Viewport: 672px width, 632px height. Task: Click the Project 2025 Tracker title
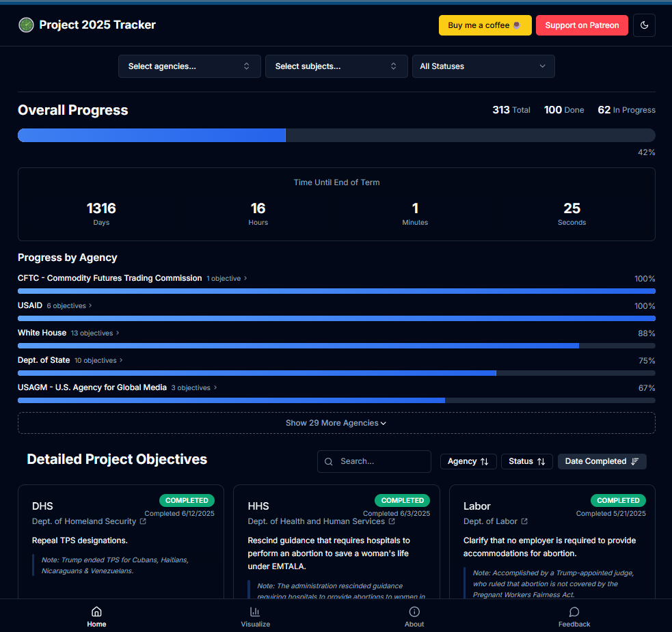97,25
